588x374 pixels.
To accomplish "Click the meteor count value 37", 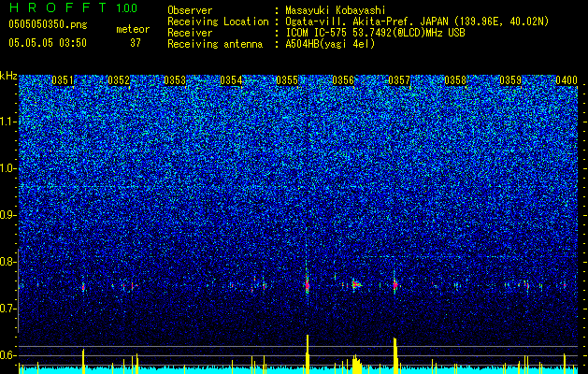I will coord(136,43).
